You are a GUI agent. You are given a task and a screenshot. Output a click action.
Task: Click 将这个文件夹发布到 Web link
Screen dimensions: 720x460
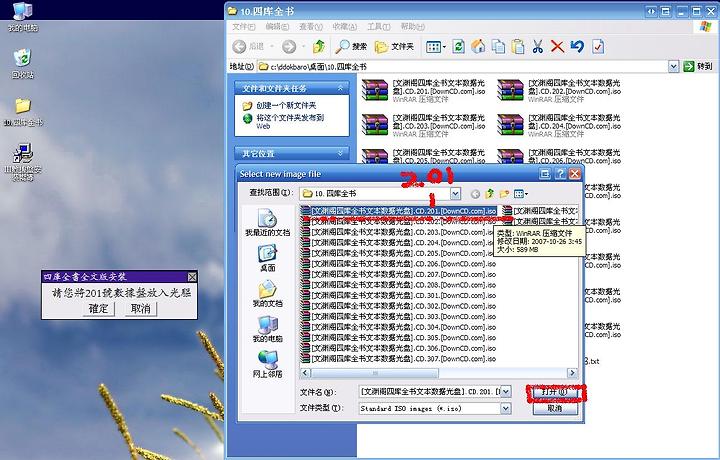[x=290, y=122]
